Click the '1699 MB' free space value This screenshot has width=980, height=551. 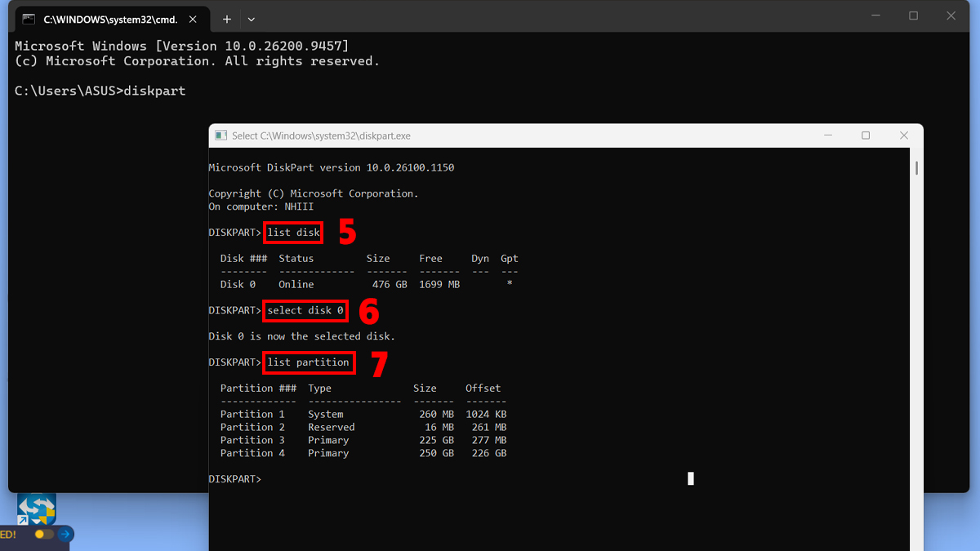[439, 284]
